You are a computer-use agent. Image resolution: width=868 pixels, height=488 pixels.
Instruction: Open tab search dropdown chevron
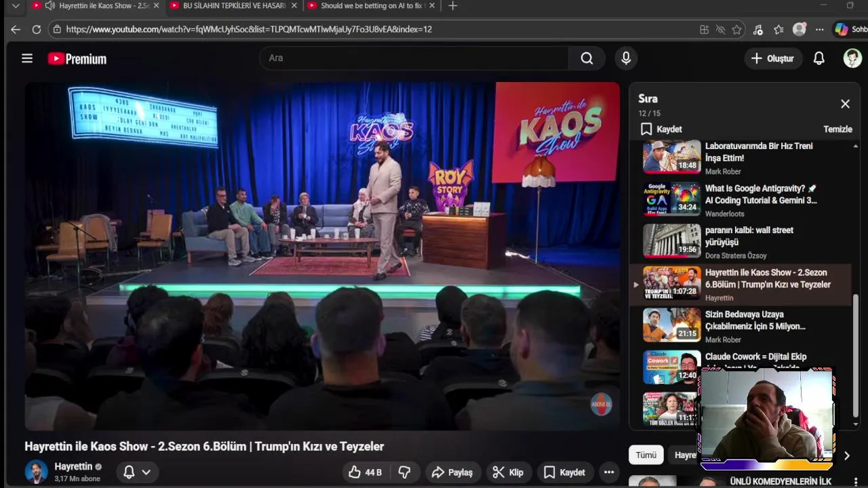[x=16, y=5]
